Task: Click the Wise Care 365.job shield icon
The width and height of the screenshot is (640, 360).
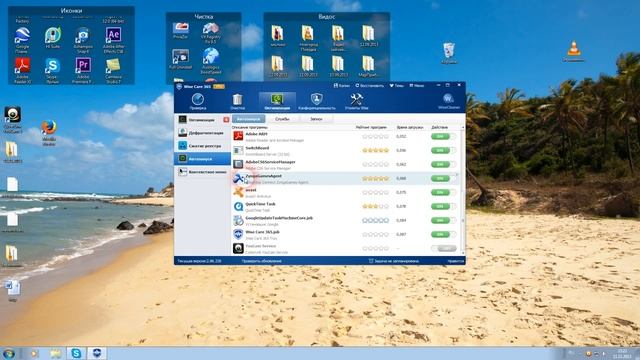Action: tap(238, 234)
